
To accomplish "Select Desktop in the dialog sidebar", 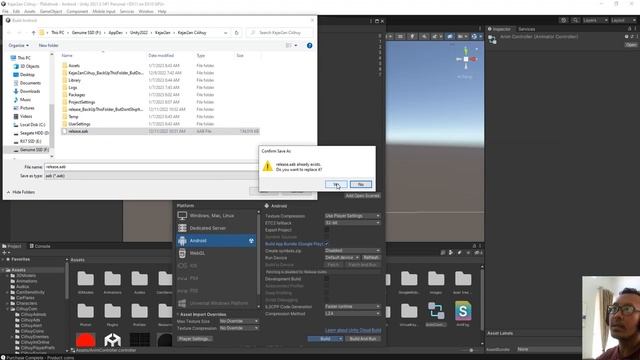I will 27,75.
